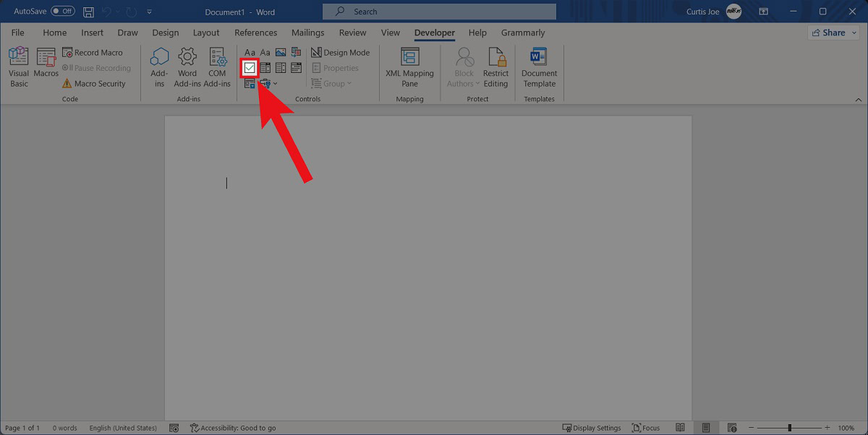868x435 pixels.
Task: Toggle Focus mode in status bar
Action: (646, 428)
